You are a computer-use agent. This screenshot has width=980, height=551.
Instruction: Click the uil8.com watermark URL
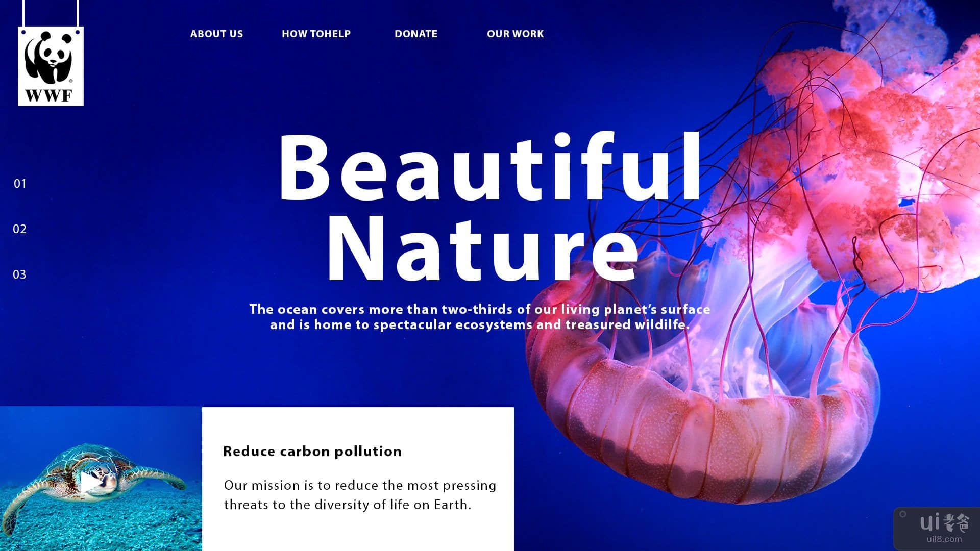[x=945, y=539]
